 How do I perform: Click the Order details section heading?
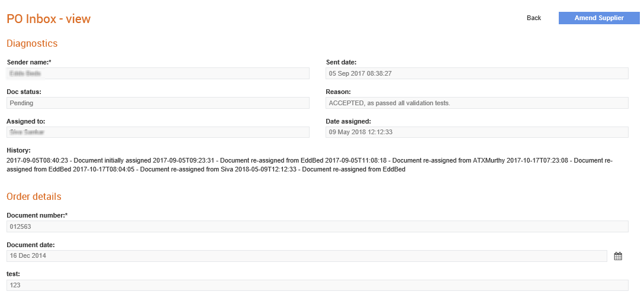pyautogui.click(x=34, y=196)
